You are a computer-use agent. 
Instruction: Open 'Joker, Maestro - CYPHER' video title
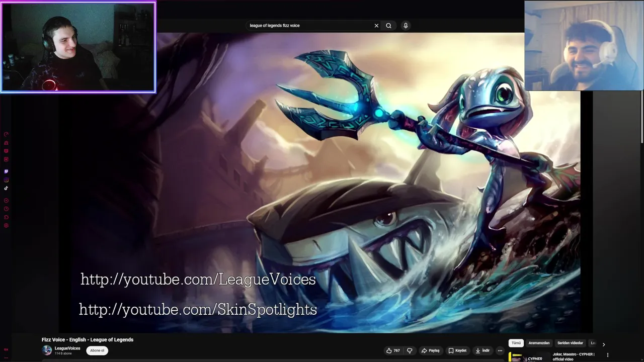pyautogui.click(x=574, y=356)
